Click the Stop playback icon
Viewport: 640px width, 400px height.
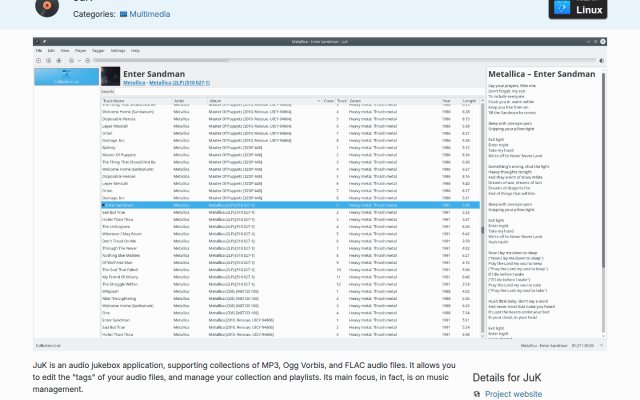[x=59, y=60]
